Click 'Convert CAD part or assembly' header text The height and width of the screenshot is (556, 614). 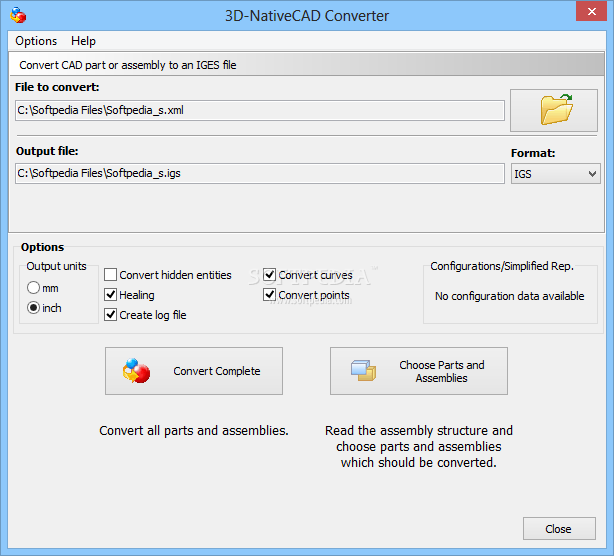128,65
